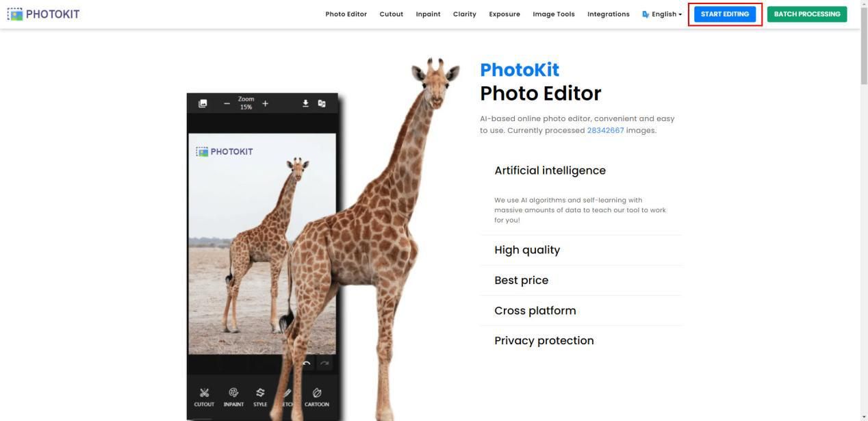
Task: Click the compare icon in mockup toolbar
Action: click(322, 103)
